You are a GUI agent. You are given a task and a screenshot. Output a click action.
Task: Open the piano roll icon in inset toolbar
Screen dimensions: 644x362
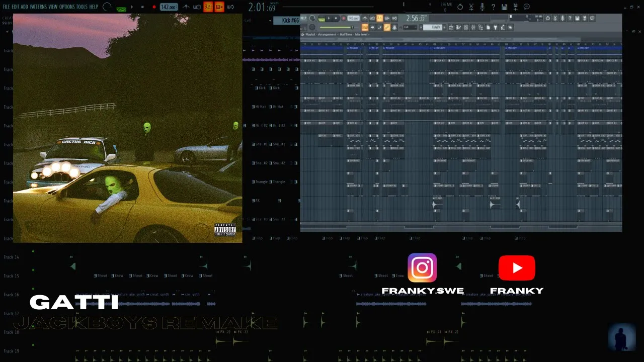pyautogui.click(x=458, y=27)
